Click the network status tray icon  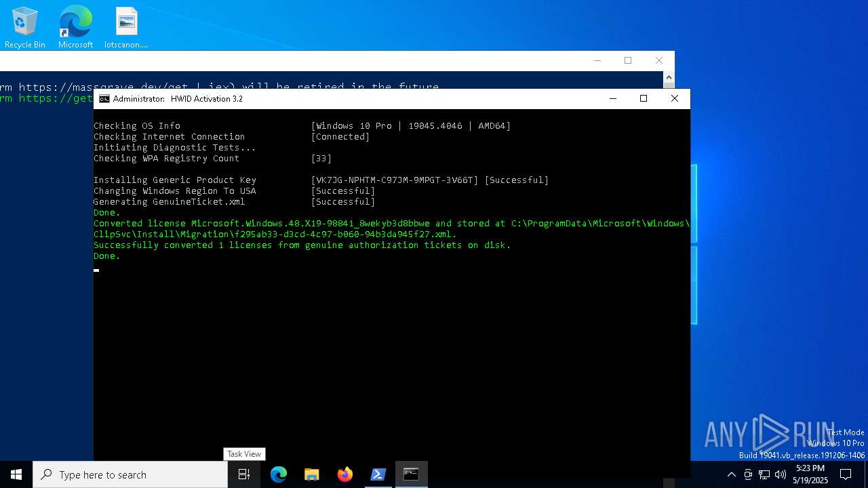764,474
